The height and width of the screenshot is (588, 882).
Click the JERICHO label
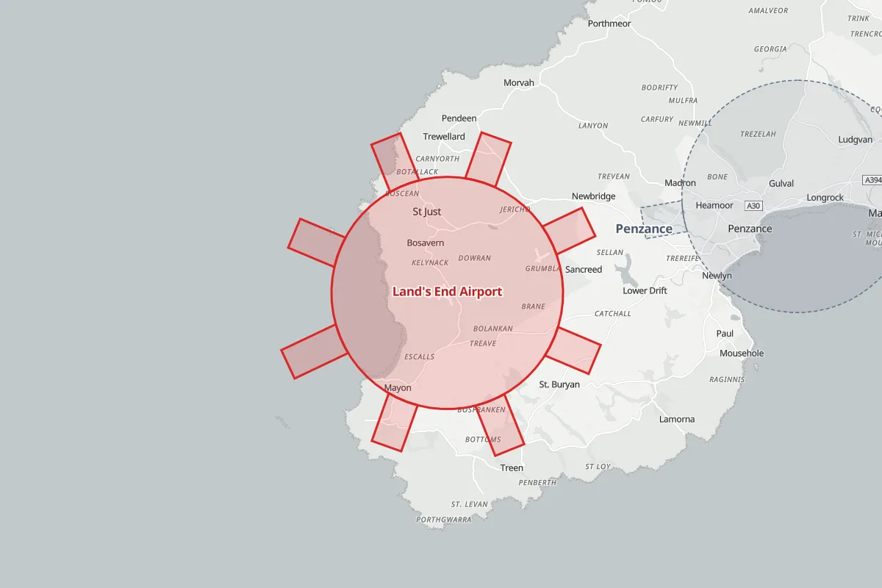(x=514, y=209)
